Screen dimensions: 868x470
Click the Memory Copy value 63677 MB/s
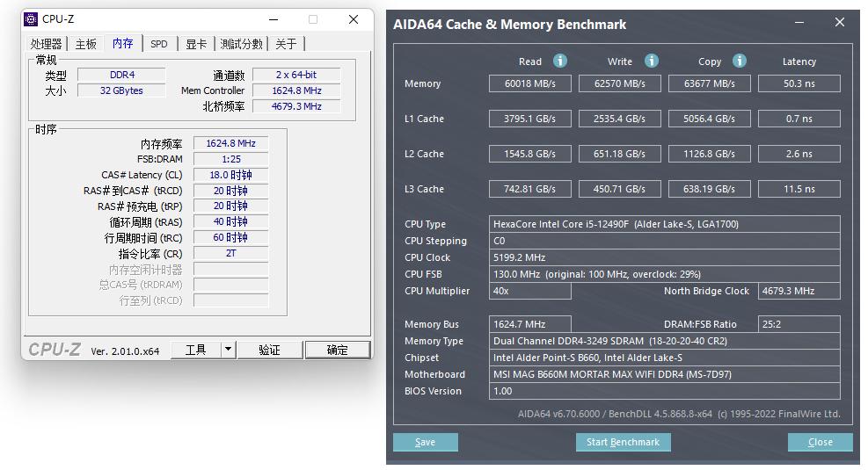710,83
